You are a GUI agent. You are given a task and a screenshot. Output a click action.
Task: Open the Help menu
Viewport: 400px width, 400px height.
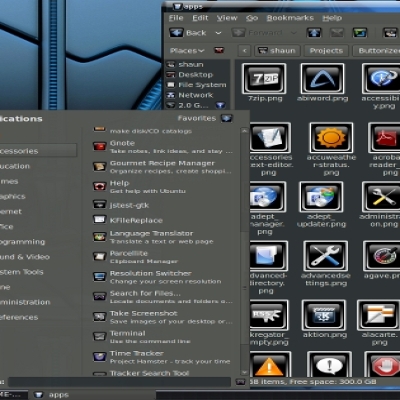point(332,18)
